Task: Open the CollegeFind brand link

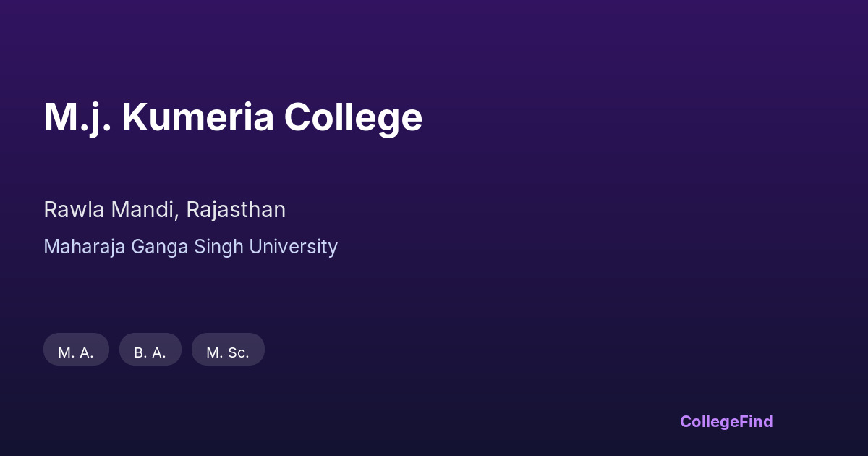Action: [x=726, y=421]
